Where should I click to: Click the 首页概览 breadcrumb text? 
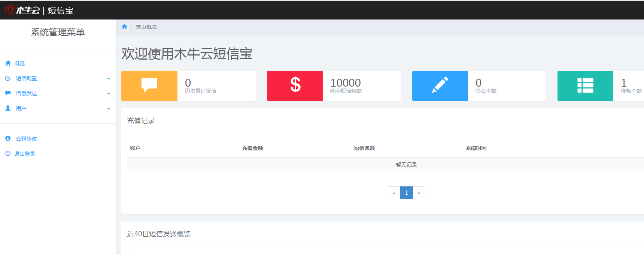(146, 27)
